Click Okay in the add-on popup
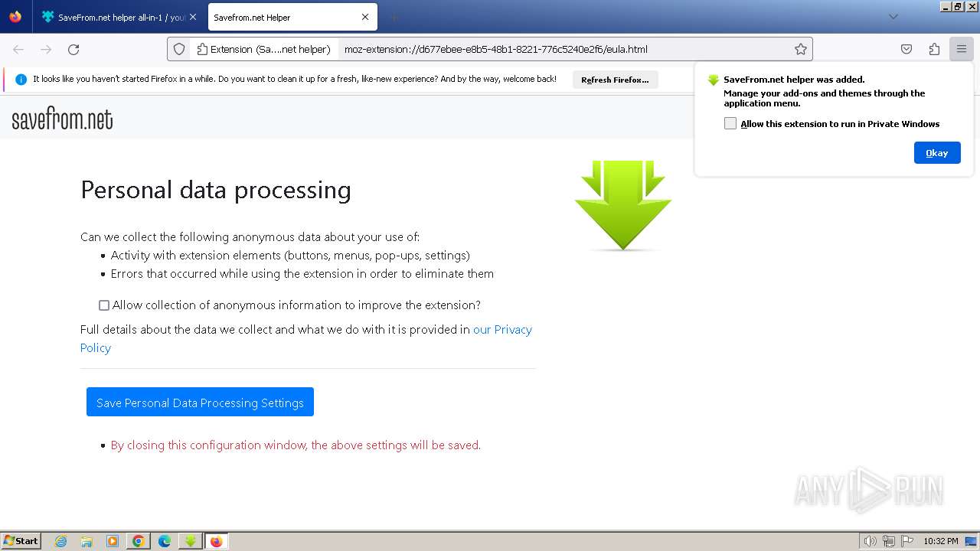The width and height of the screenshot is (980, 551). pyautogui.click(x=937, y=153)
